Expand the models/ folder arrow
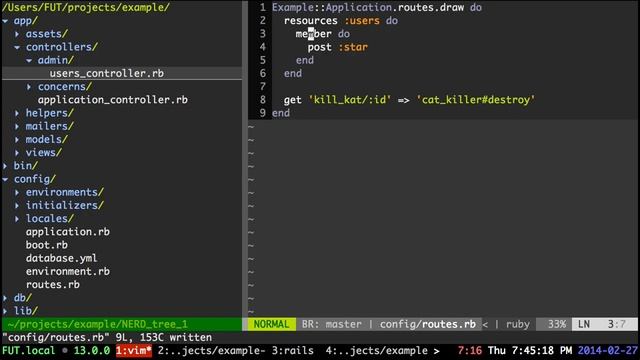Image resolution: width=640 pixels, height=360 pixels. 17,140
